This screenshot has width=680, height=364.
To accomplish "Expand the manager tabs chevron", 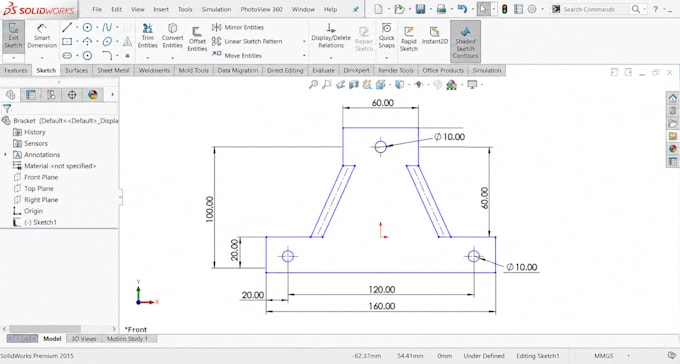I will 112,95.
